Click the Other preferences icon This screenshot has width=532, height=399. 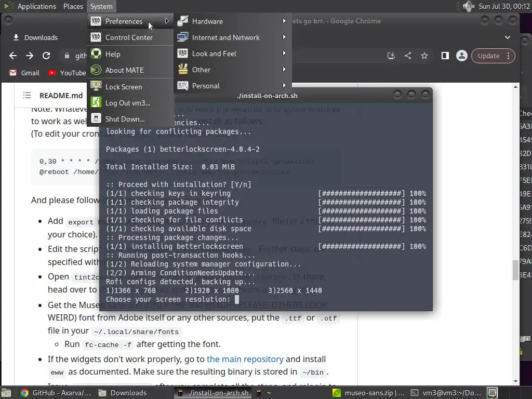click(x=182, y=69)
